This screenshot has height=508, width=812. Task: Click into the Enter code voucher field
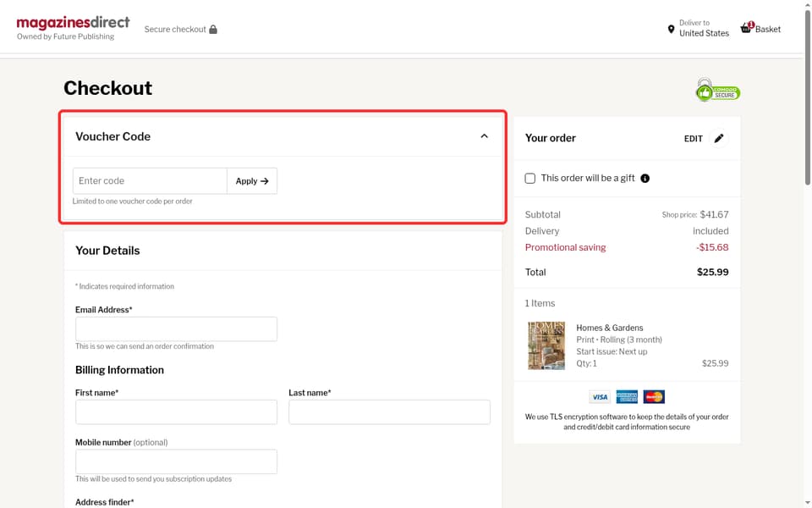pos(150,181)
